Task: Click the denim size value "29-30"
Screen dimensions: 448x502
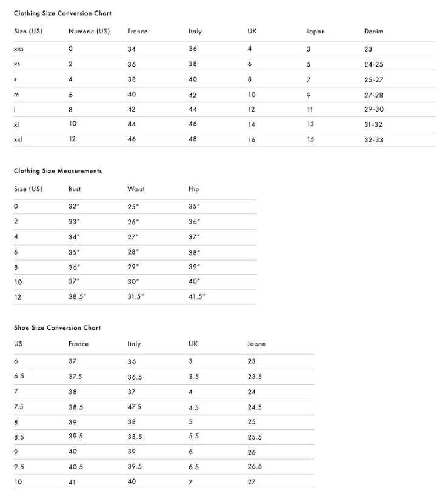Action: pos(373,110)
